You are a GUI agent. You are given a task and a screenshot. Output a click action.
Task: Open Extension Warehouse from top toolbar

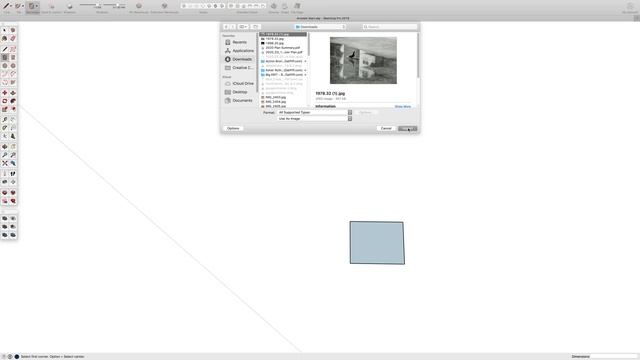164,6
